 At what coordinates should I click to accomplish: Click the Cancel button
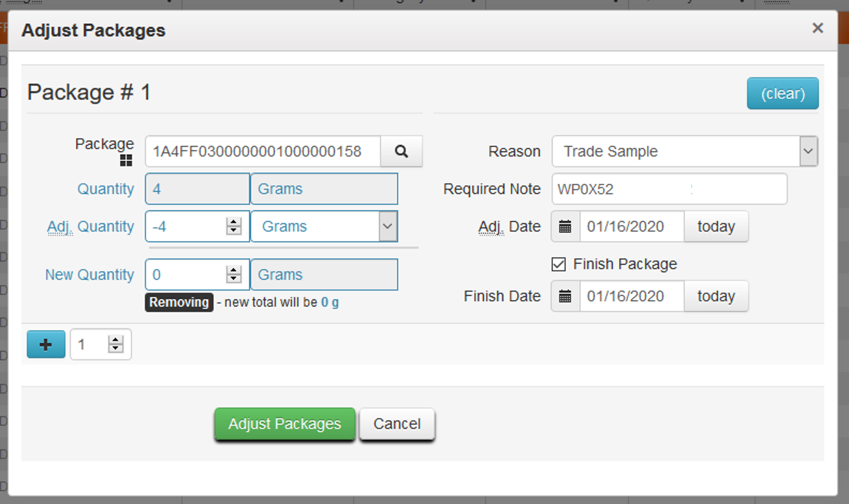(x=397, y=424)
